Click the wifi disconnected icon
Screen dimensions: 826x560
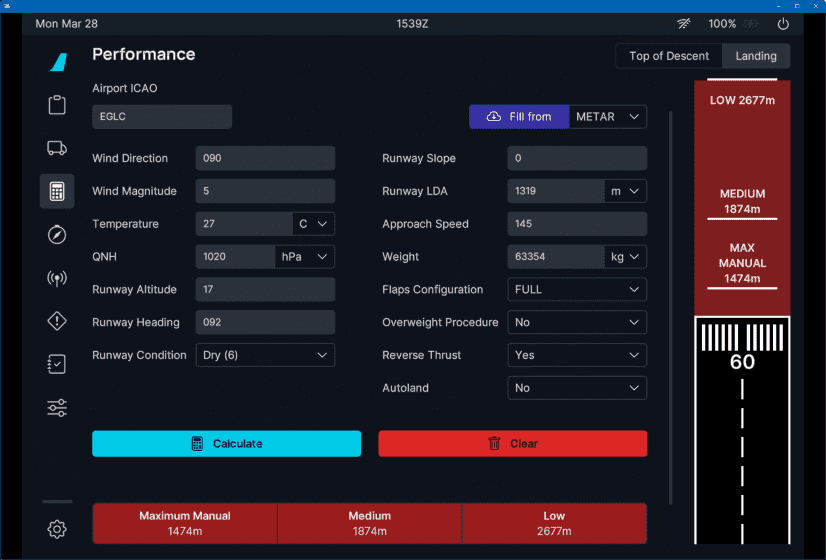(x=684, y=24)
